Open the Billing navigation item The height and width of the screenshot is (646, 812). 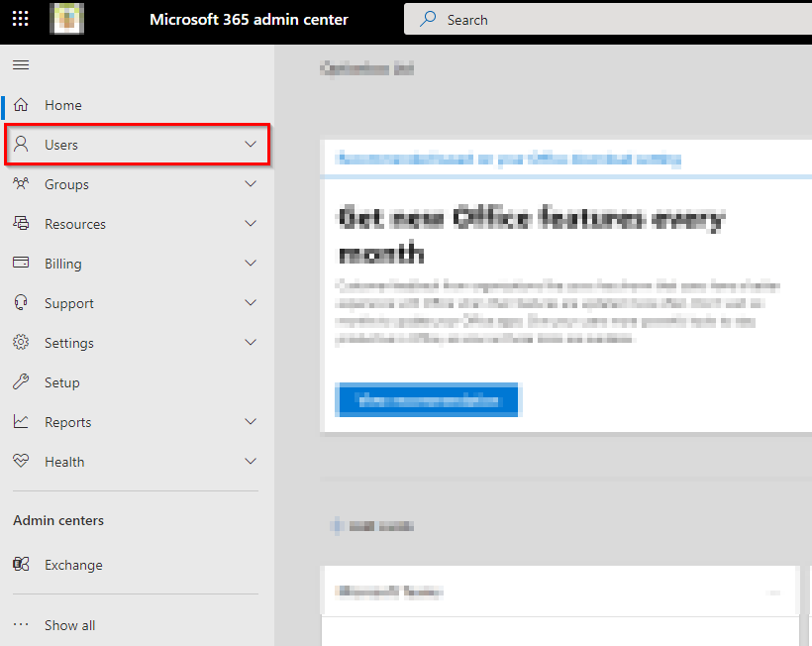click(138, 264)
